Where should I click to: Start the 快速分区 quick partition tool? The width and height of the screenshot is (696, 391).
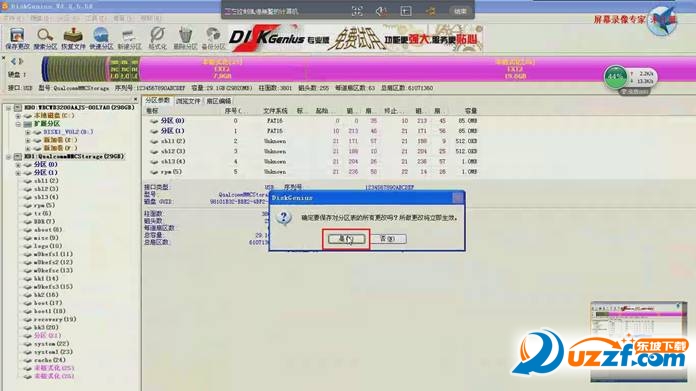tap(101, 38)
